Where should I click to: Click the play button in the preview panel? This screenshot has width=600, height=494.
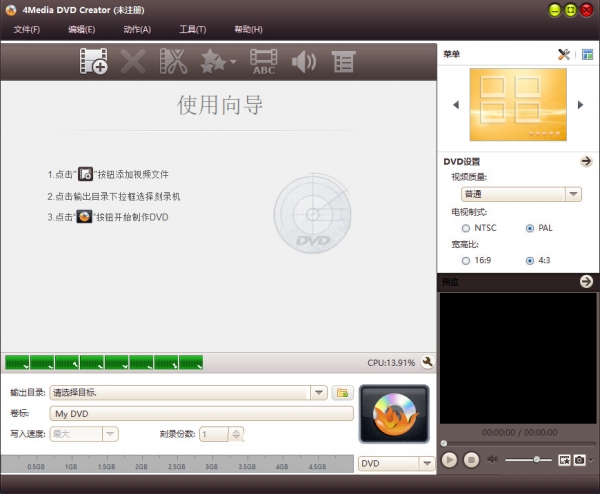pos(450,460)
